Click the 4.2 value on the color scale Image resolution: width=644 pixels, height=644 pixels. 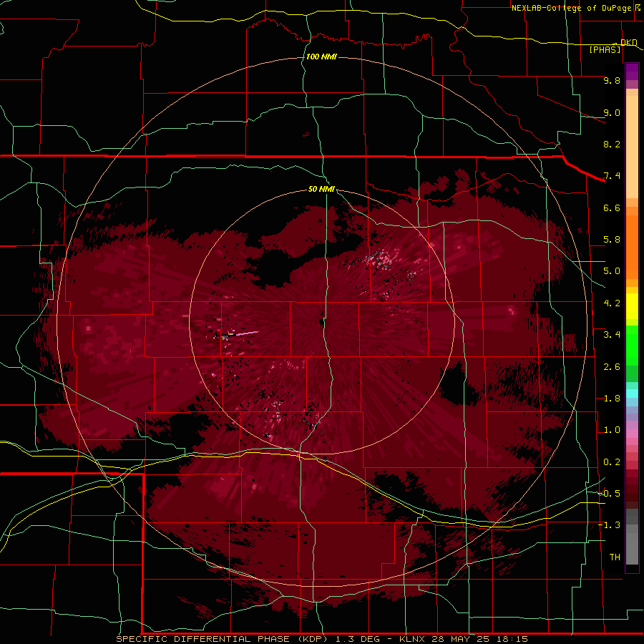[x=612, y=303]
